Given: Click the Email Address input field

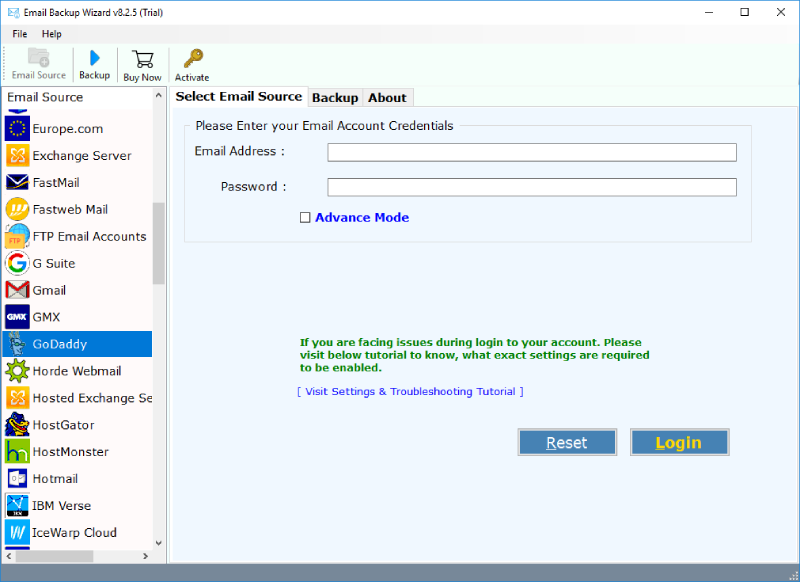Looking at the screenshot, I should (x=531, y=152).
